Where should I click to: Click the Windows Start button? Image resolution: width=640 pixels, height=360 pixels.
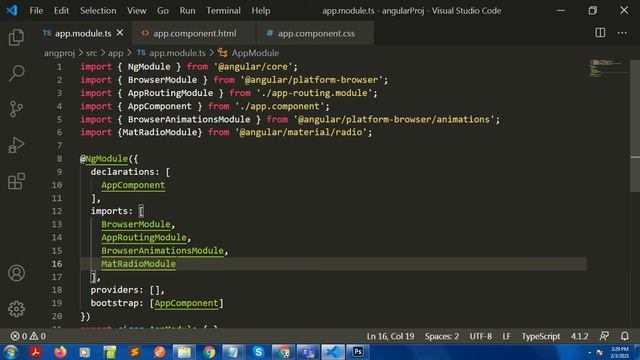[10, 352]
